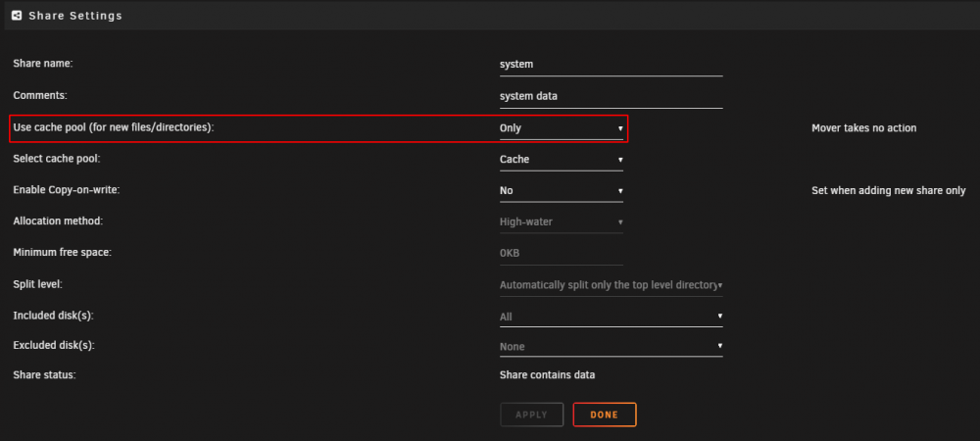Click the 'Comments:' label
The image size is (980, 441).
[40, 96]
